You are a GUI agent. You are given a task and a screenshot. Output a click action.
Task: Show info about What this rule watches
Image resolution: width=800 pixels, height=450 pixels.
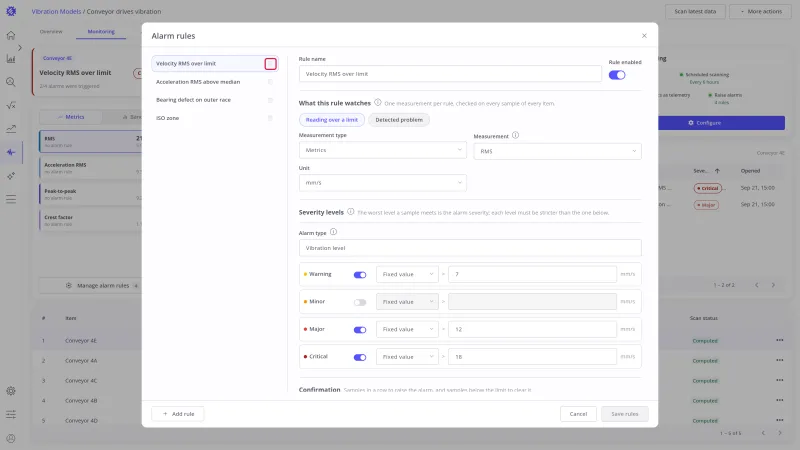point(378,103)
